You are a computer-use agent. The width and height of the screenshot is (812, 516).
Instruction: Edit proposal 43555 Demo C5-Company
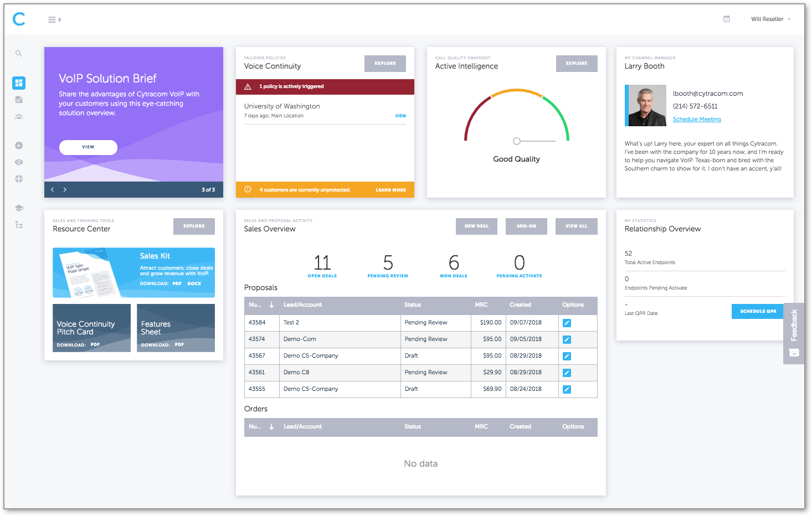(x=567, y=390)
